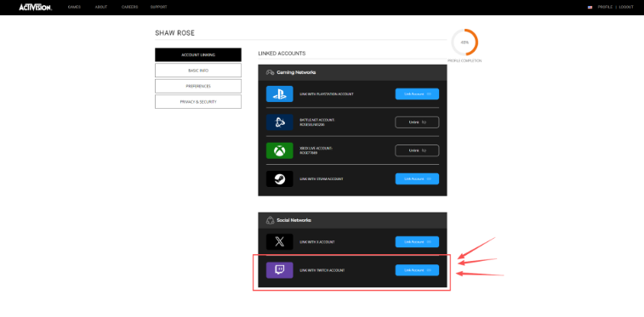Click the X social network logo
Viewport: 644px width, 317px height.
click(279, 242)
